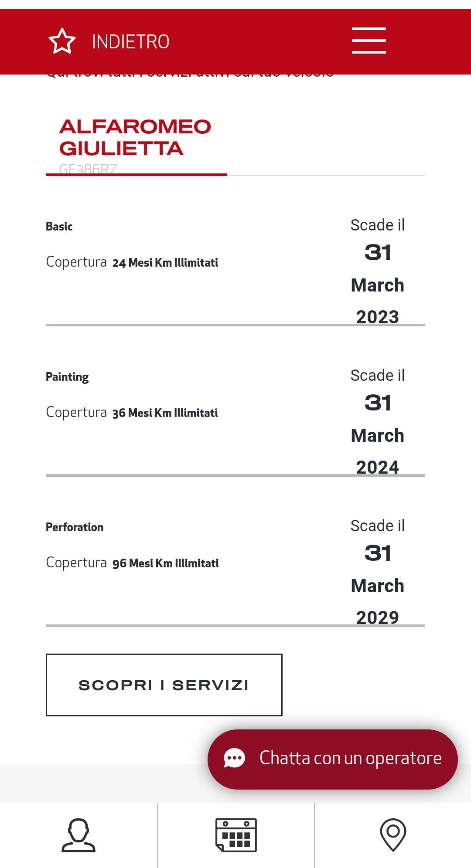This screenshot has width=471, height=868.
Task: Tap the license plate text under GIULIETTA
Action: 88,169
